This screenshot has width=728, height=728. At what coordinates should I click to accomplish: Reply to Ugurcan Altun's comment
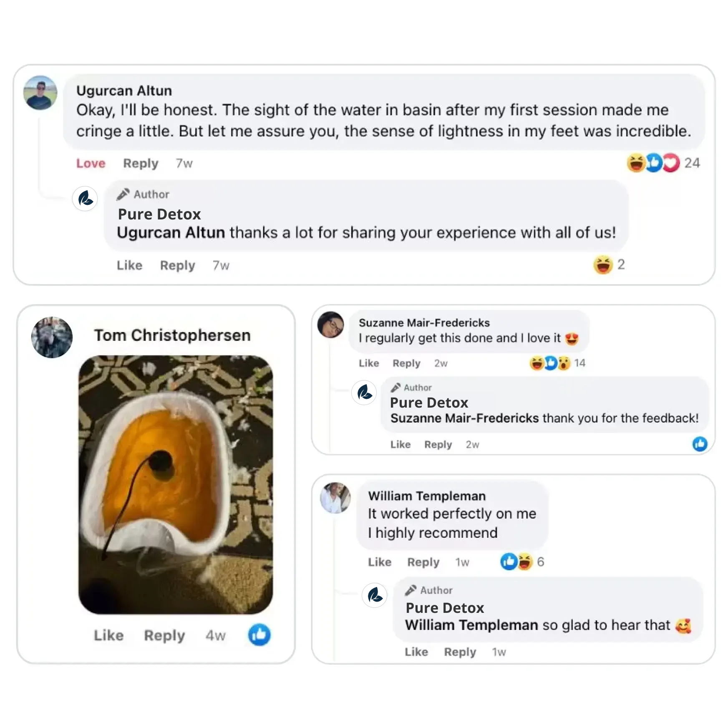pyautogui.click(x=141, y=163)
